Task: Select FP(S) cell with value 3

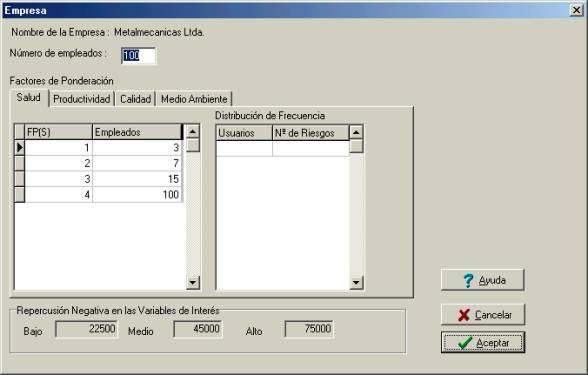Action: 58,179
